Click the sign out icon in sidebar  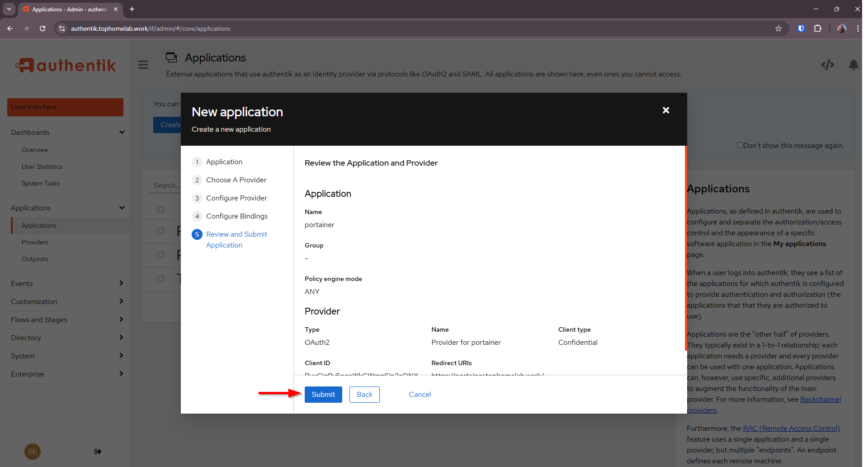(98, 452)
